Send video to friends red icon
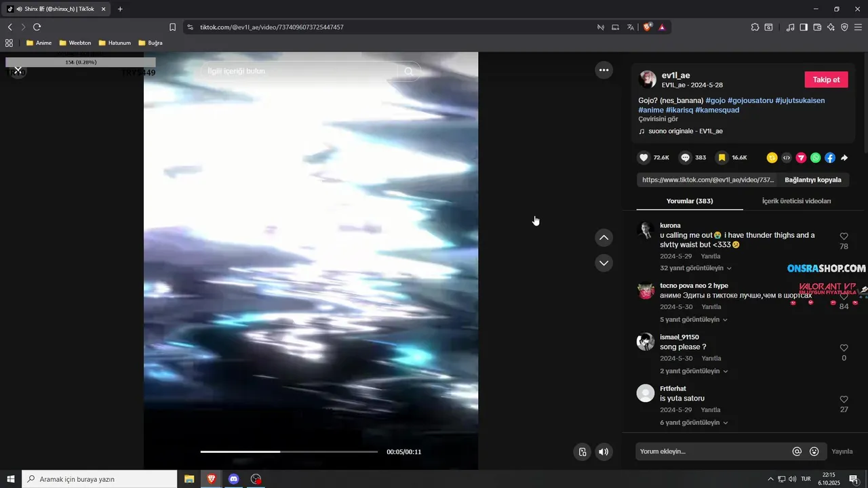 801,157
